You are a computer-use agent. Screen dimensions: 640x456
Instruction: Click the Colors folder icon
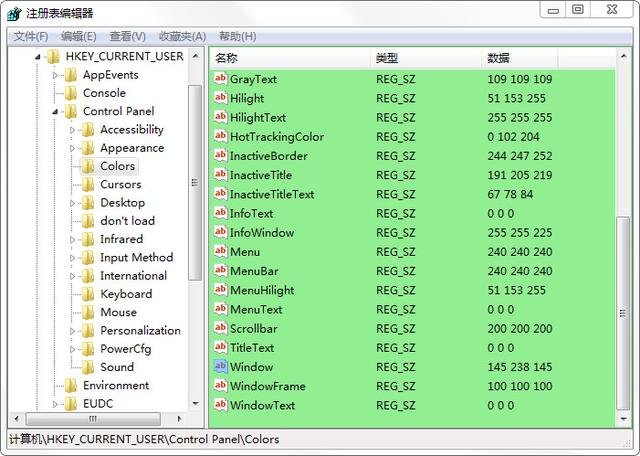[x=88, y=166]
